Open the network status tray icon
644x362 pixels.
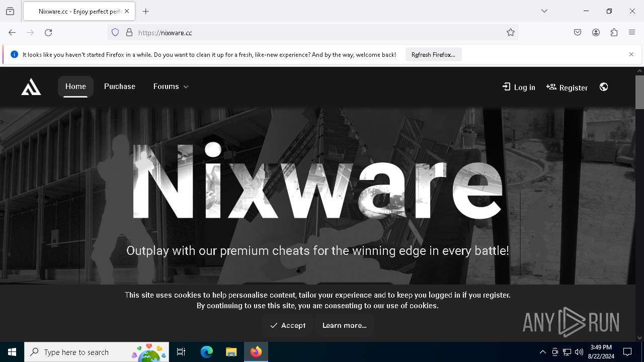[x=567, y=352]
